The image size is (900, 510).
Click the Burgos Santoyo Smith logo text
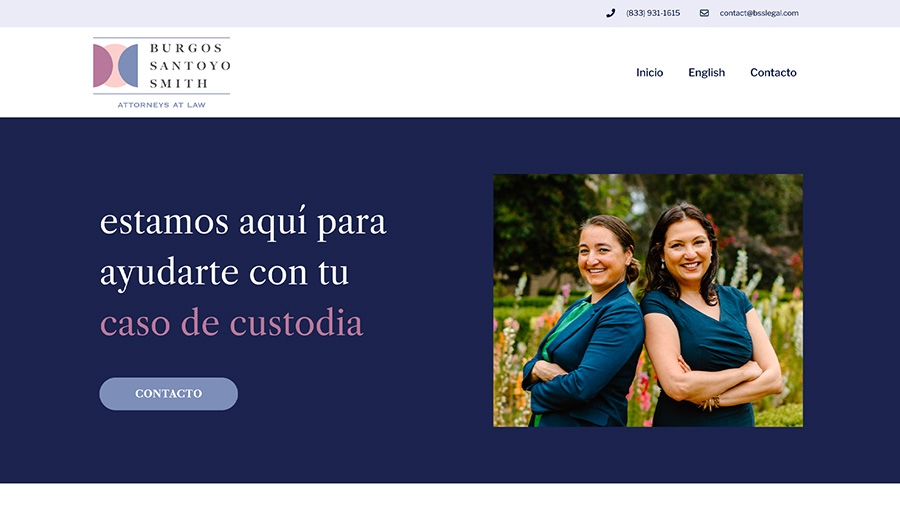point(190,65)
